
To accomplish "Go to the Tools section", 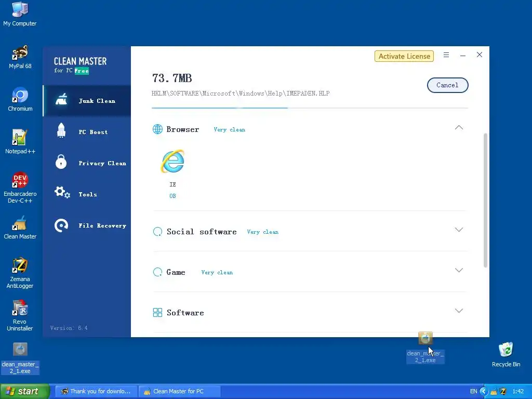I will point(87,194).
